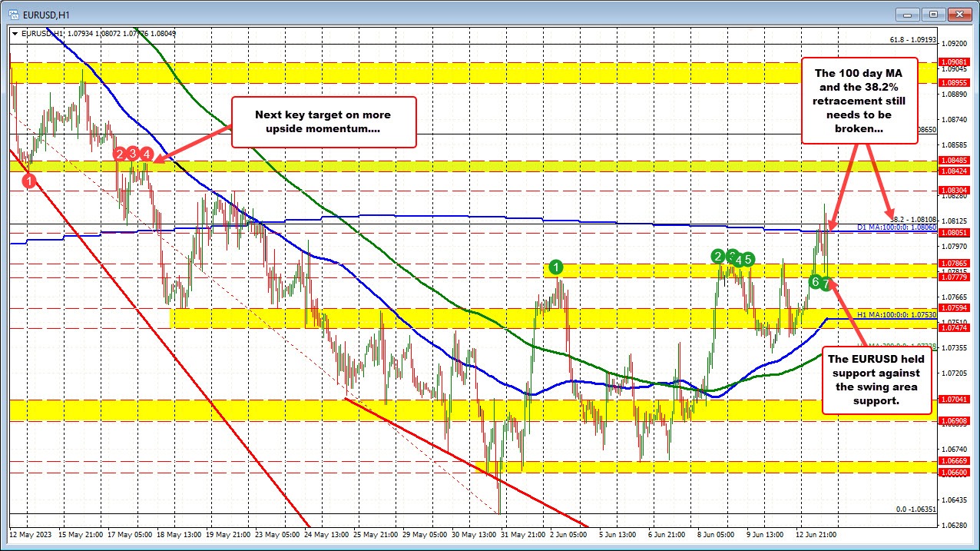Select the '100 day MA' annotation text box

coord(859,100)
